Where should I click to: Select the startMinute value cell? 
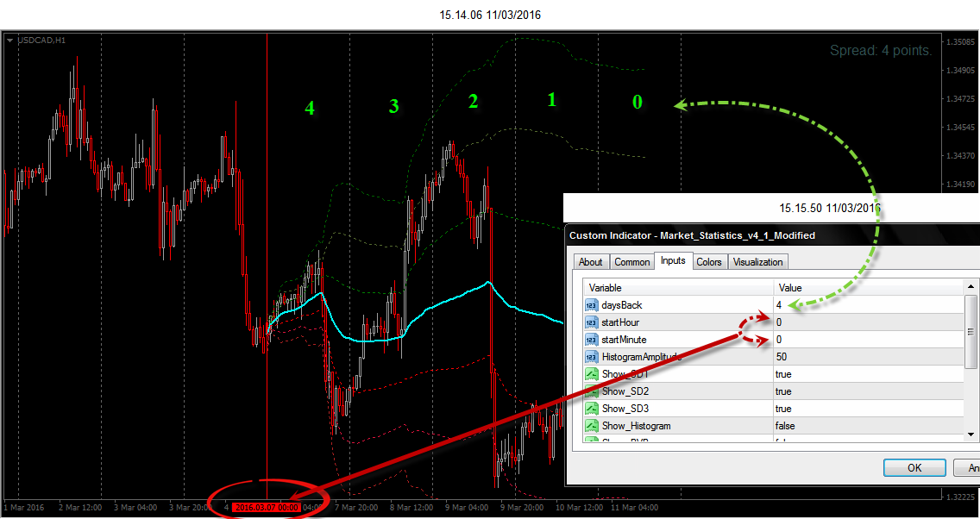868,340
